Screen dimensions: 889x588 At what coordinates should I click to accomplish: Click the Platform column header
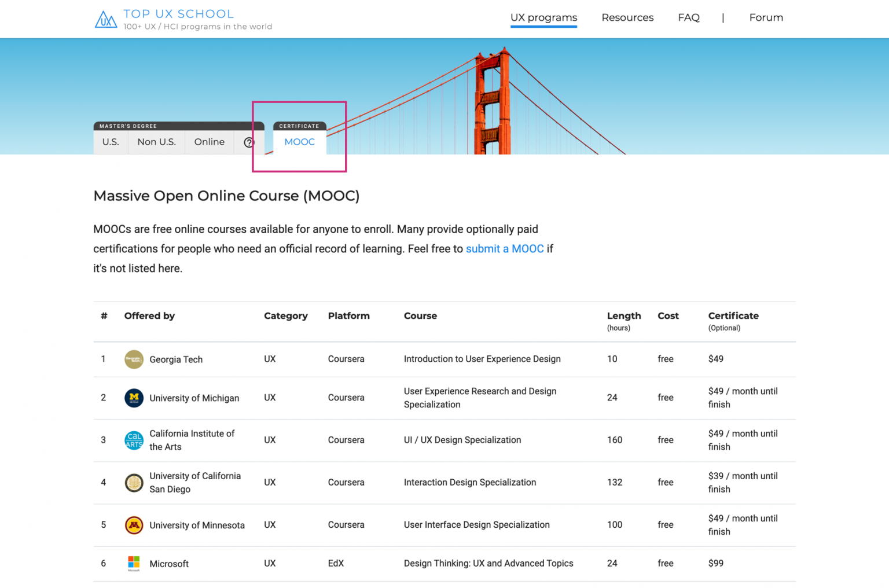click(348, 316)
